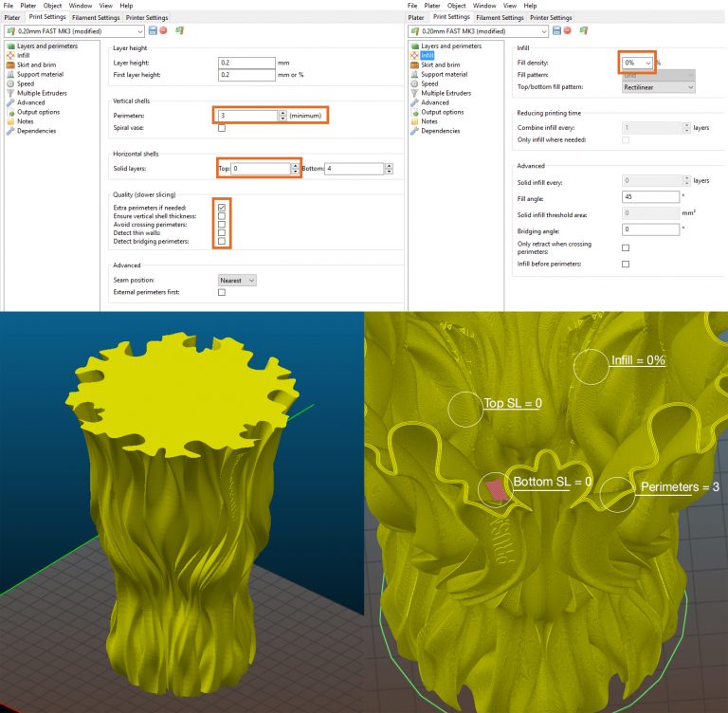The width and height of the screenshot is (728, 713).
Task: Decrease Perimeters value with down arrow
Action: pyautogui.click(x=282, y=119)
